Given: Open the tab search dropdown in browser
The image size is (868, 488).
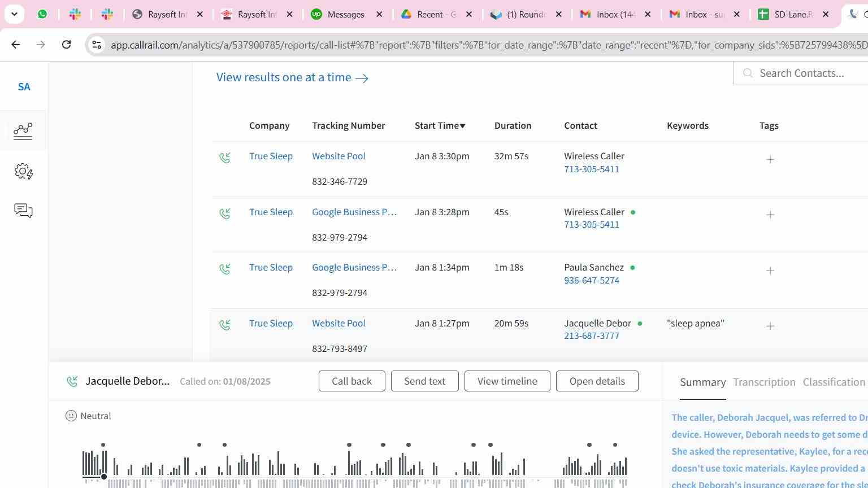Looking at the screenshot, I should 14,14.
